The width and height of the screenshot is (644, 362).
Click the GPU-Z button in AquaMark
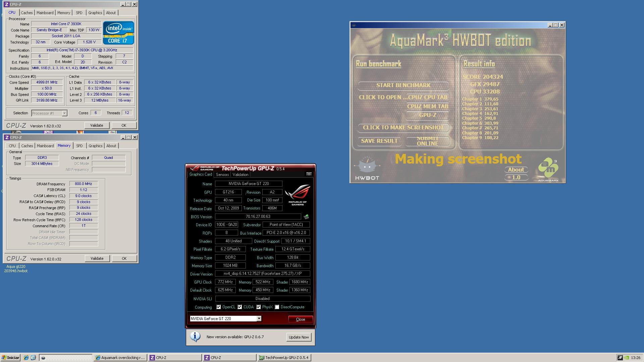(x=427, y=115)
